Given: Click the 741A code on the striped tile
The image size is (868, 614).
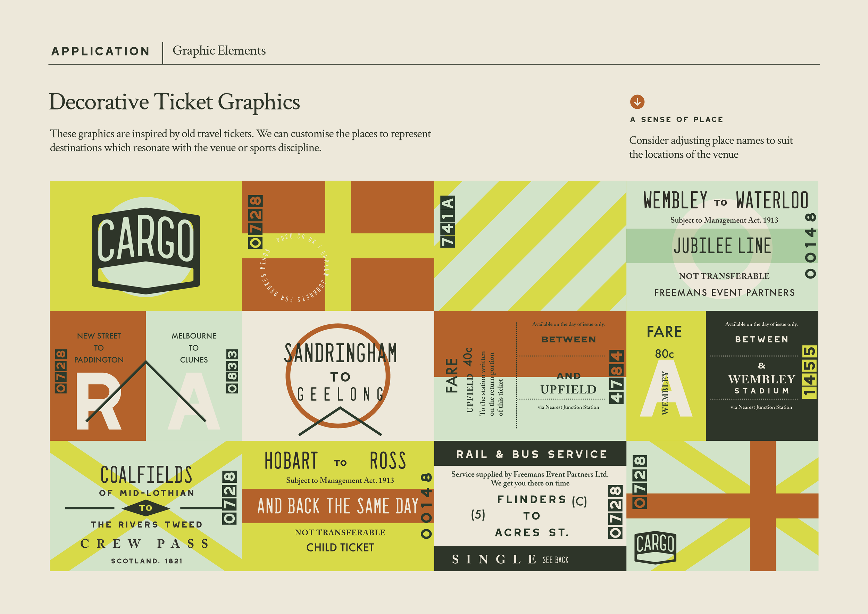Looking at the screenshot, I should pos(447,222).
